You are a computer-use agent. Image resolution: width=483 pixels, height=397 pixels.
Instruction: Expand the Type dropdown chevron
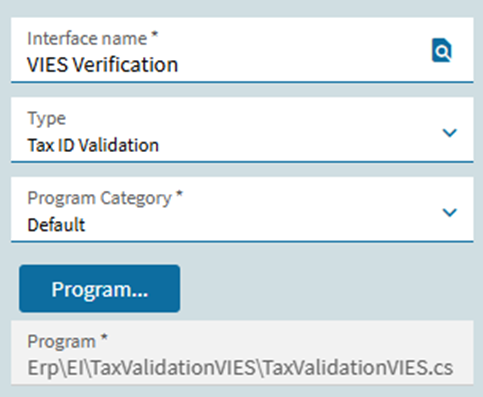(x=449, y=133)
